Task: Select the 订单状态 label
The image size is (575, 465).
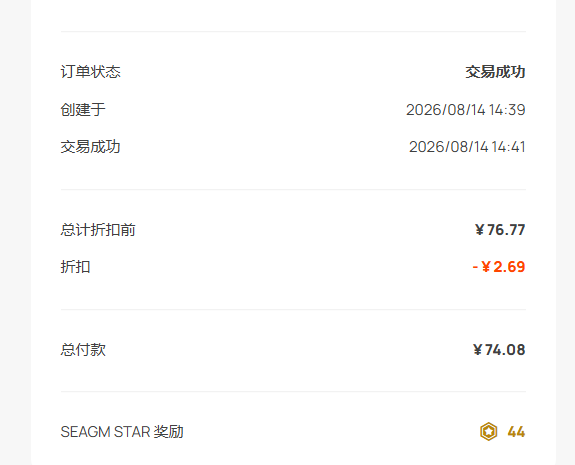Action: point(91,72)
